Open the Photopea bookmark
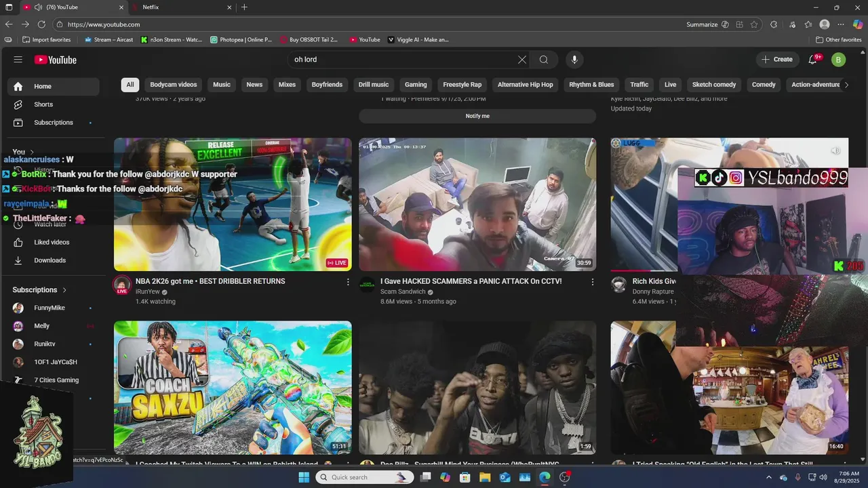The image size is (868, 488). pos(241,40)
